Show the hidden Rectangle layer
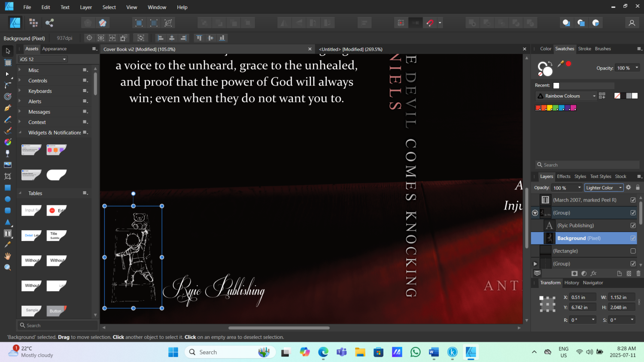The width and height of the screenshot is (644, 362). tap(633, 251)
